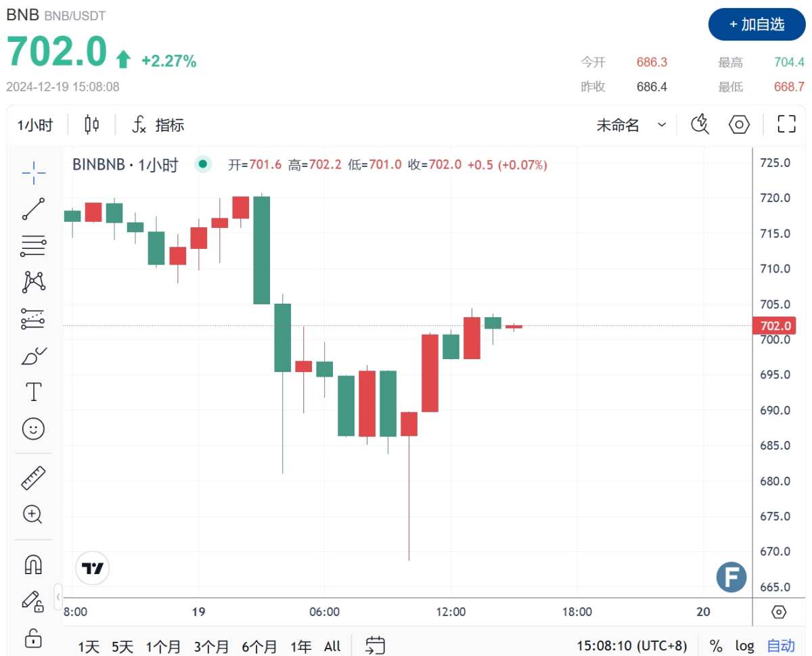Open the emoji icons tool
This screenshot has width=812, height=656.
click(33, 428)
